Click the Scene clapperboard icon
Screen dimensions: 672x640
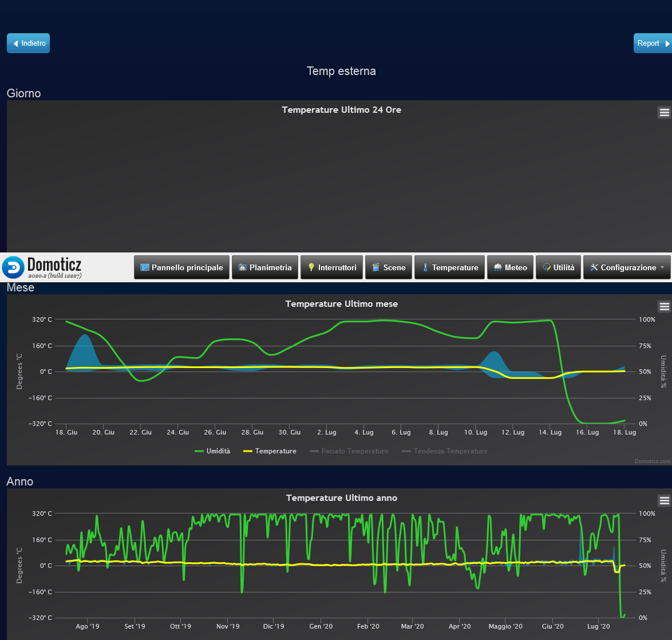click(x=376, y=267)
